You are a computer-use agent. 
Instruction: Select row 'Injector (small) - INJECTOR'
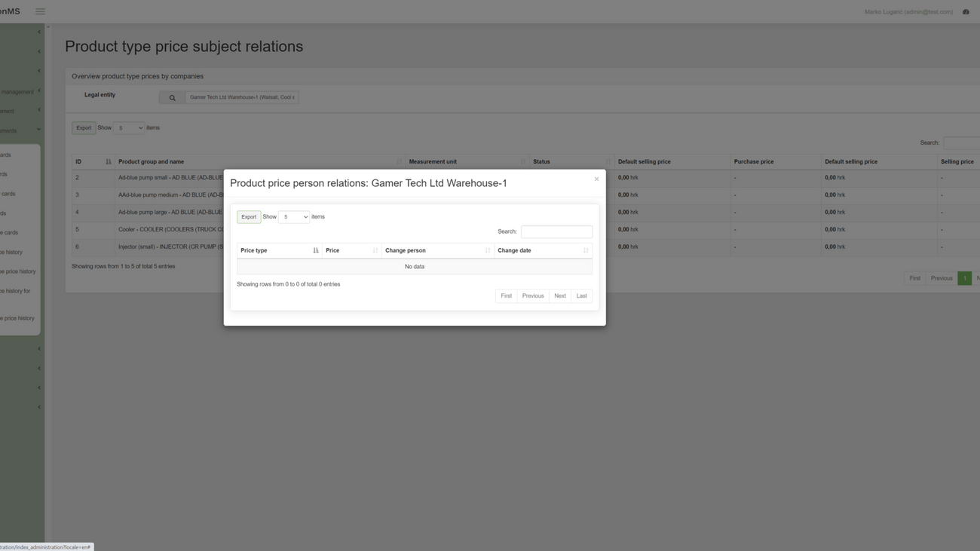525,247
